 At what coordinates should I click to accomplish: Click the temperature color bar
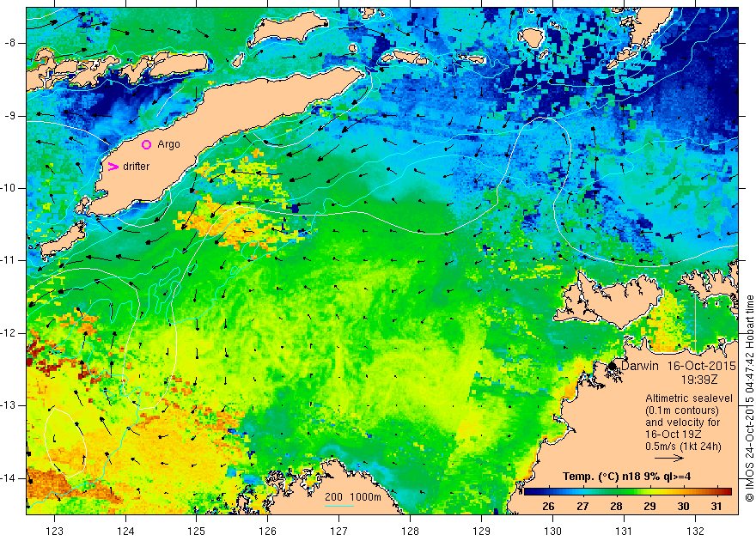coord(628,491)
